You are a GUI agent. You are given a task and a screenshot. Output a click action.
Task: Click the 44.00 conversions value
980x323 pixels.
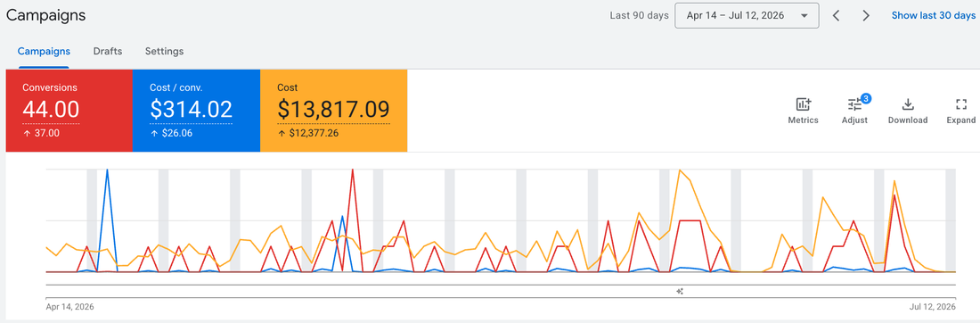[52, 110]
